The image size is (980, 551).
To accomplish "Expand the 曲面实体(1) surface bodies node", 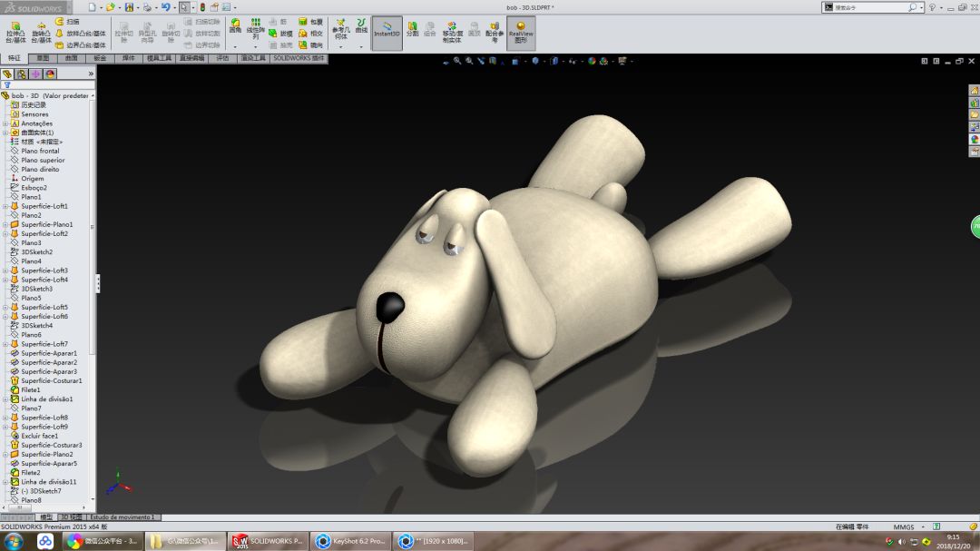I will pyautogui.click(x=5, y=133).
